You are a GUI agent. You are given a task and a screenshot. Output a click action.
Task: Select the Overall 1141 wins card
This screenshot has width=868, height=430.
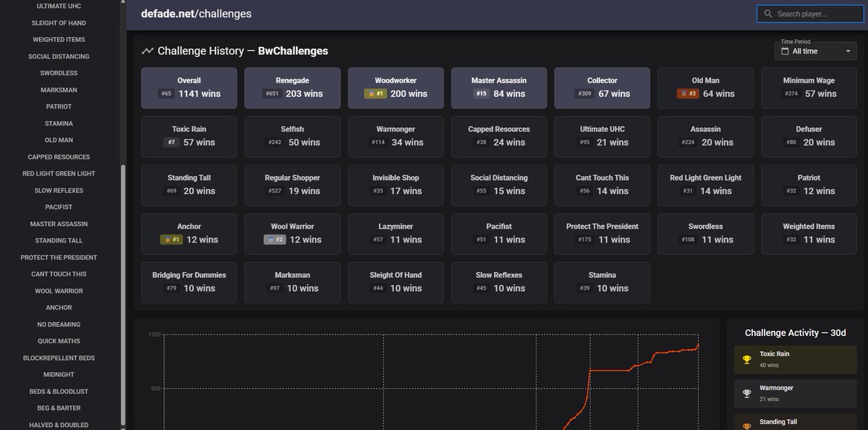189,88
